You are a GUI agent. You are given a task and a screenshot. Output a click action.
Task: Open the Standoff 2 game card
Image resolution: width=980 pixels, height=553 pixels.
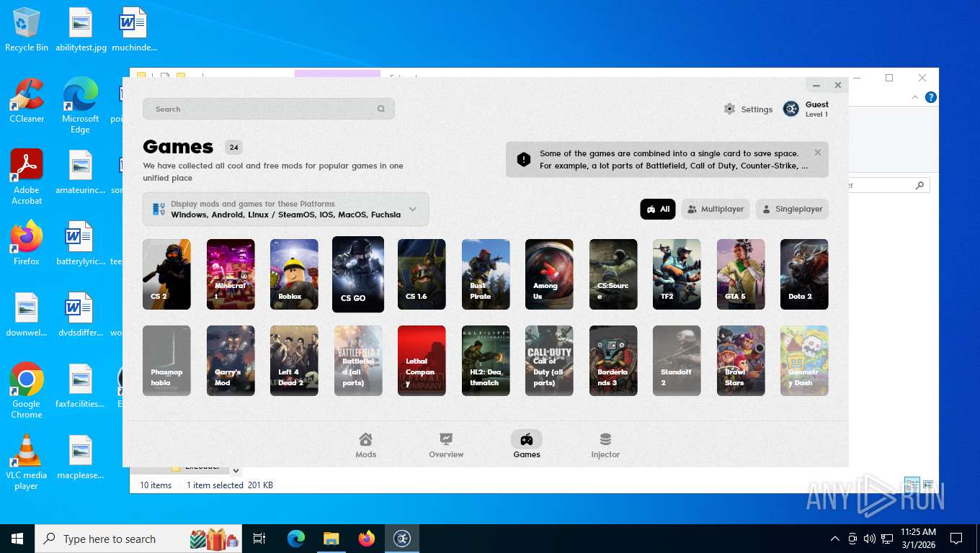coord(677,361)
